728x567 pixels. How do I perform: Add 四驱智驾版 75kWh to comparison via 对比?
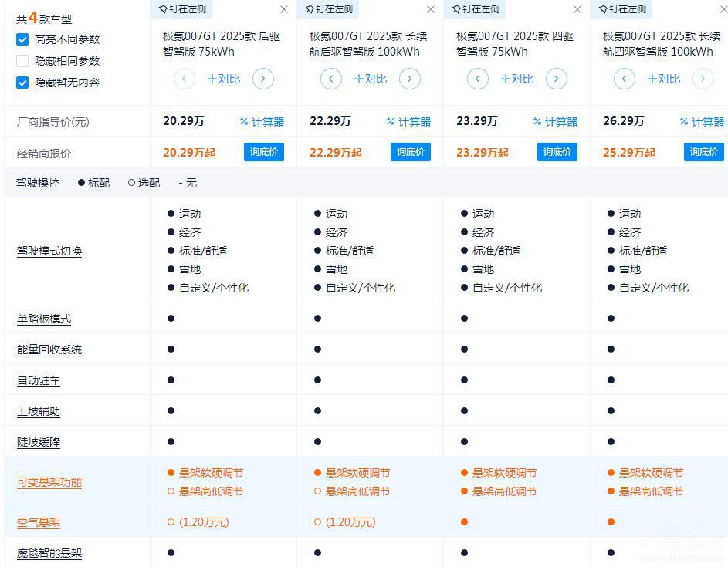point(516,79)
